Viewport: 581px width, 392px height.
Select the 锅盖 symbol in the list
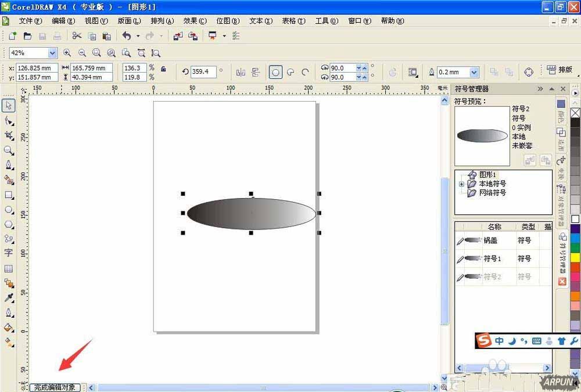tap(491, 240)
